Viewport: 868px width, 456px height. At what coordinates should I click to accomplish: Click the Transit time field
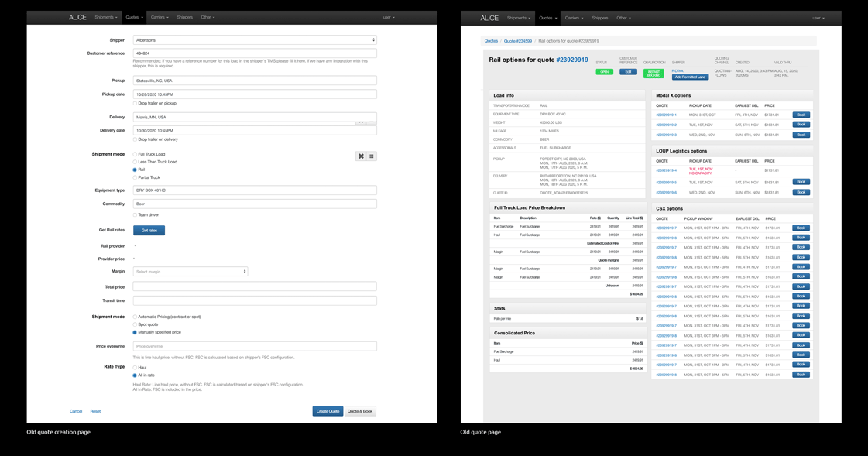(255, 300)
